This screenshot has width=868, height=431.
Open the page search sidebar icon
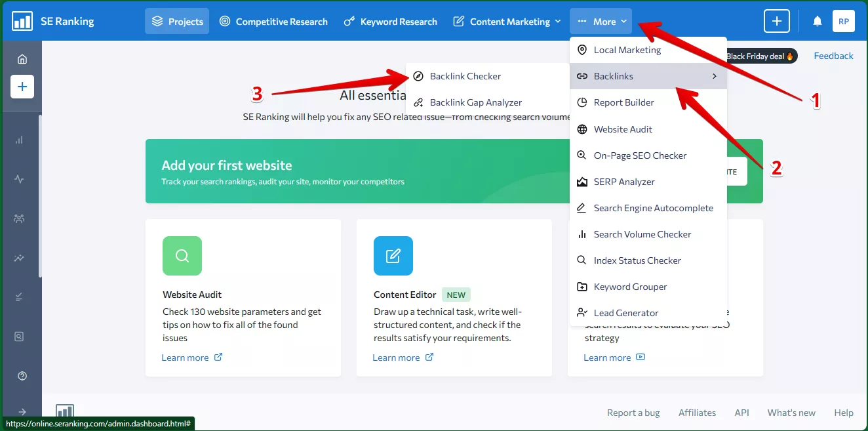coord(19,337)
